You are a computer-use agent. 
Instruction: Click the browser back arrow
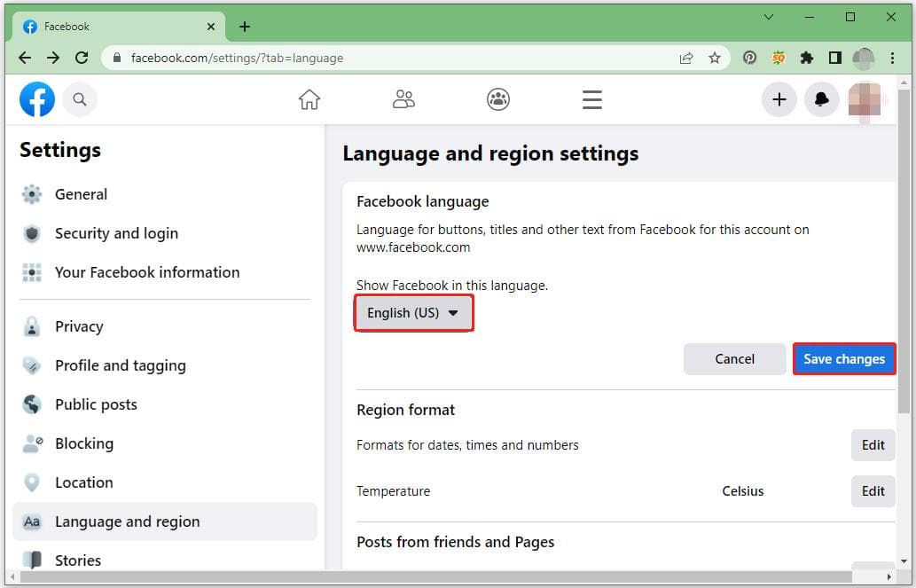pos(25,58)
